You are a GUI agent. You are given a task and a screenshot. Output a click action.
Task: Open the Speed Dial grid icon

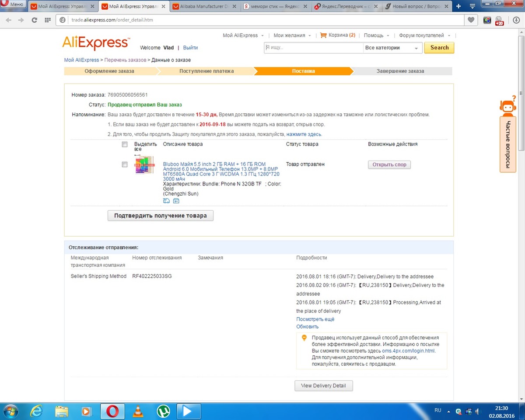point(48,20)
